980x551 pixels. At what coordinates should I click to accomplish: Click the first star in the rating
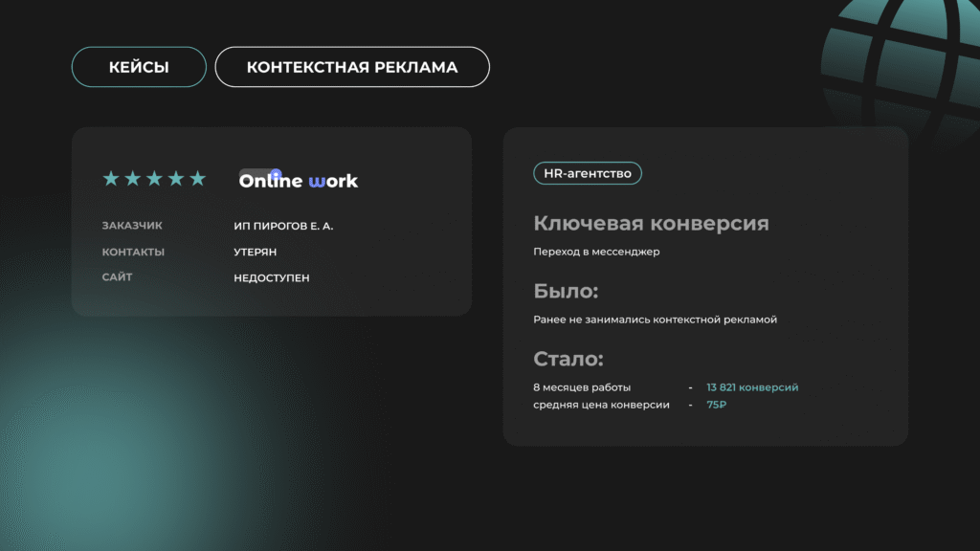point(111,179)
